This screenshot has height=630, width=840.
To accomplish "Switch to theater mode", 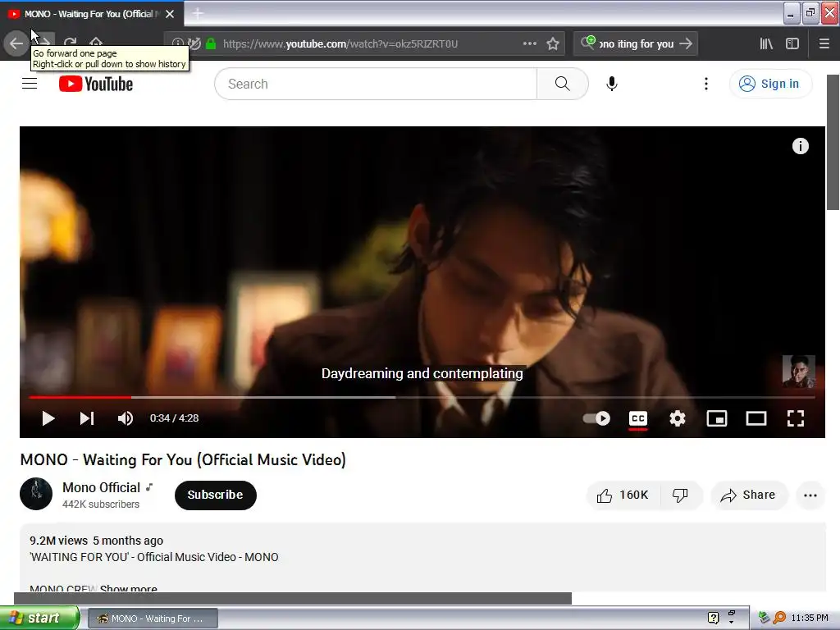I will [756, 418].
